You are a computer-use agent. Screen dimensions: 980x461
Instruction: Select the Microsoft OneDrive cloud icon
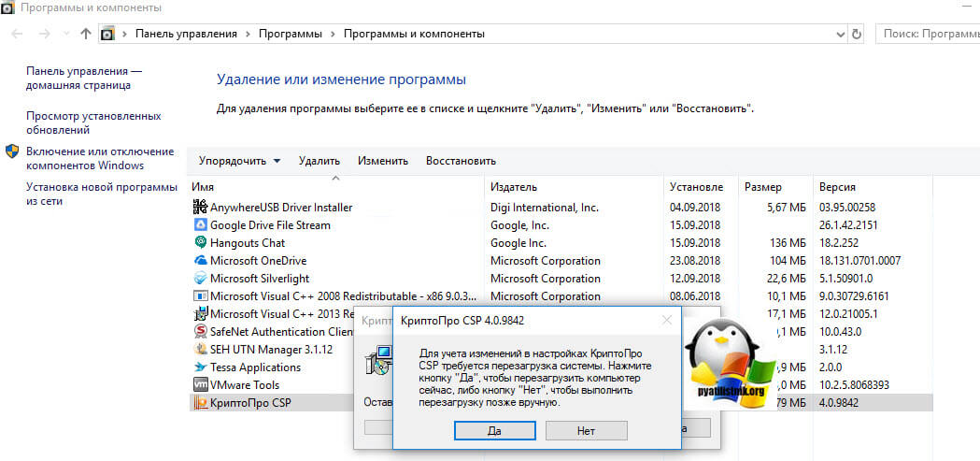[x=200, y=261]
